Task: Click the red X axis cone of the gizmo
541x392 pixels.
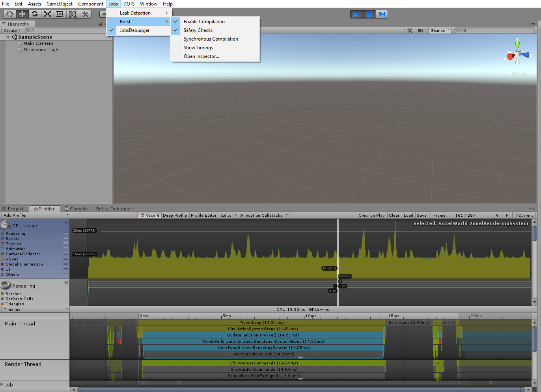Action: point(510,57)
